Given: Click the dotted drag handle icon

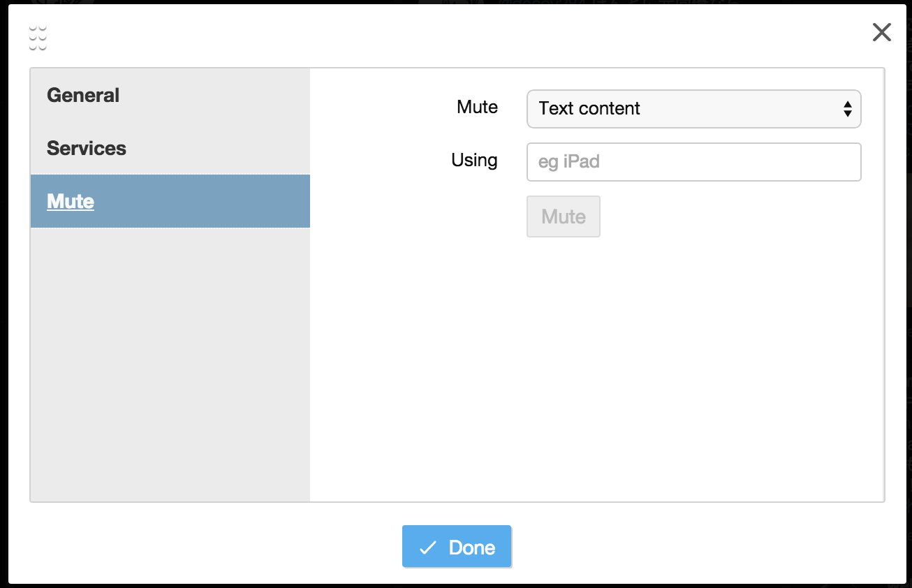Looking at the screenshot, I should click(38, 38).
